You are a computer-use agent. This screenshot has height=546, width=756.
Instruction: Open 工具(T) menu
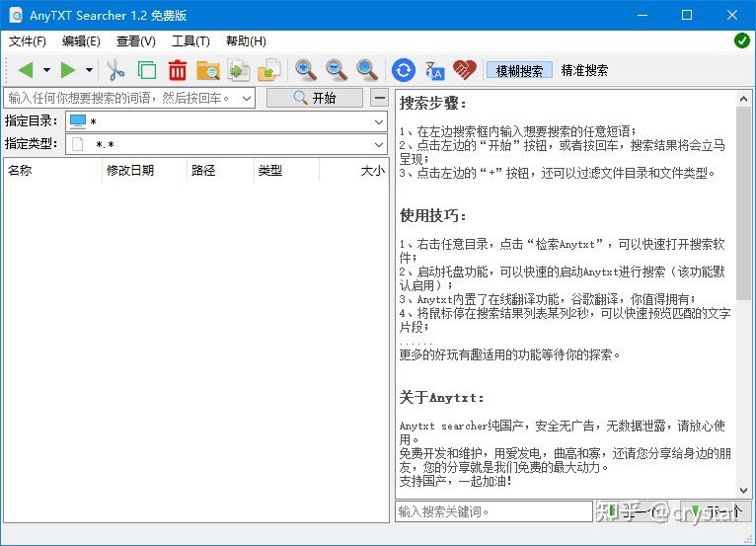190,41
